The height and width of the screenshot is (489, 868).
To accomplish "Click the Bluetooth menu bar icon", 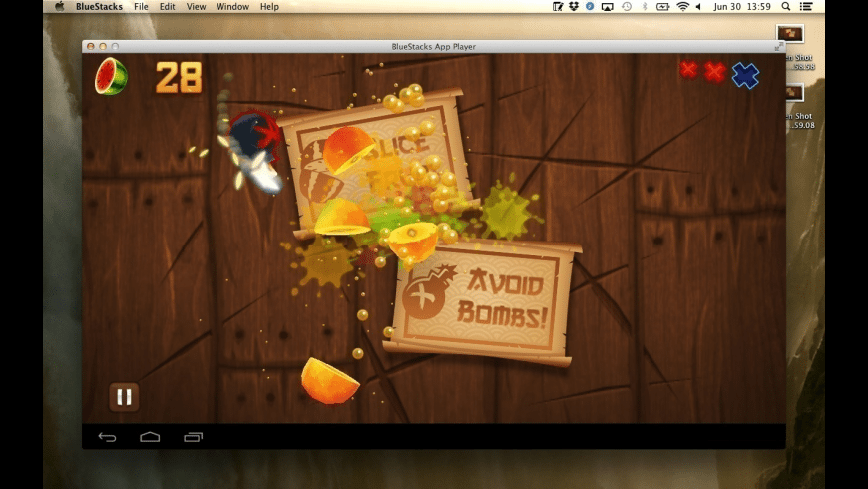I will tap(645, 7).
